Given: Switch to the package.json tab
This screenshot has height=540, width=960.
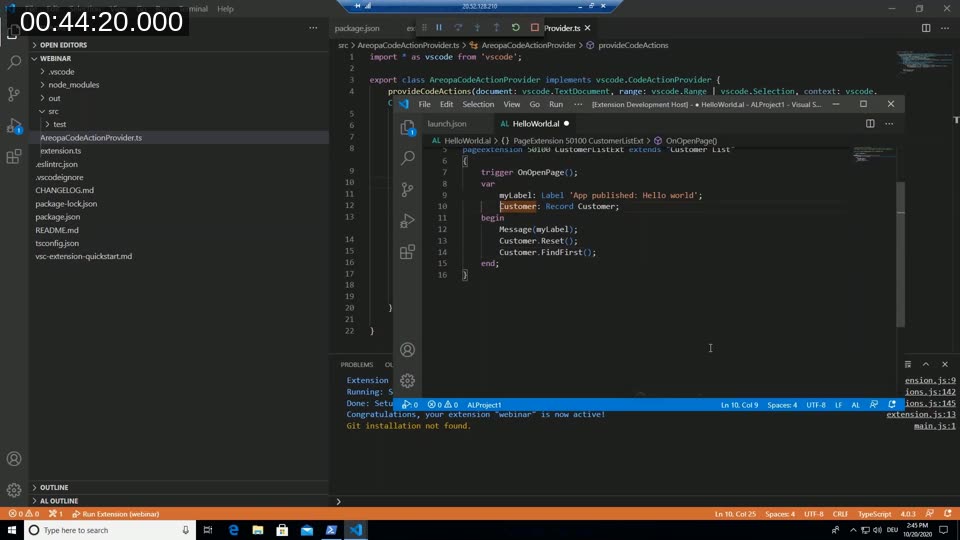Looking at the screenshot, I should point(357,28).
